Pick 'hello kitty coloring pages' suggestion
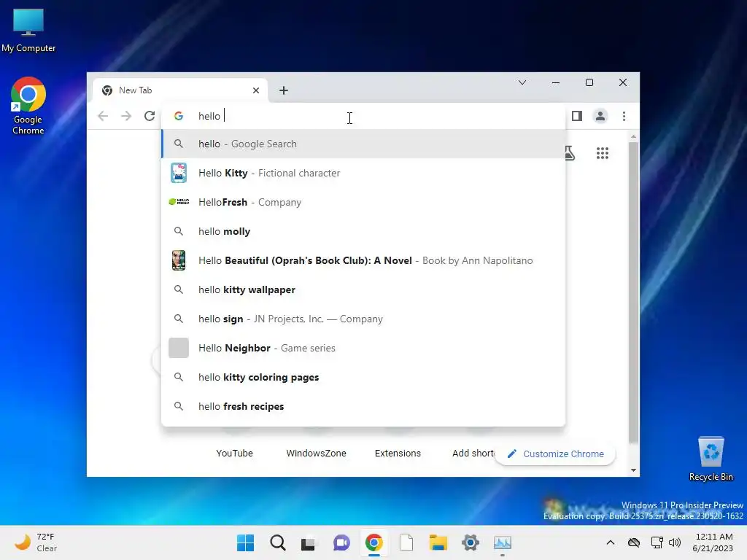747x560 pixels. (x=363, y=377)
